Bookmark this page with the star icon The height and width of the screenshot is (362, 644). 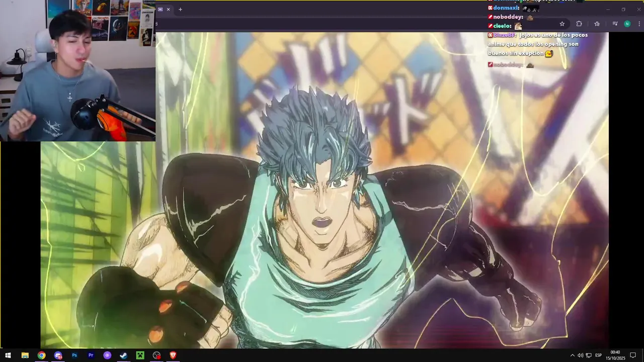coord(562,24)
